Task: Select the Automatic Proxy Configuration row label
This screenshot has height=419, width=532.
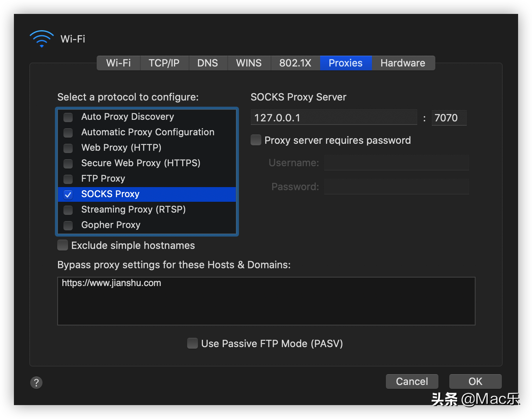Action: pyautogui.click(x=148, y=132)
